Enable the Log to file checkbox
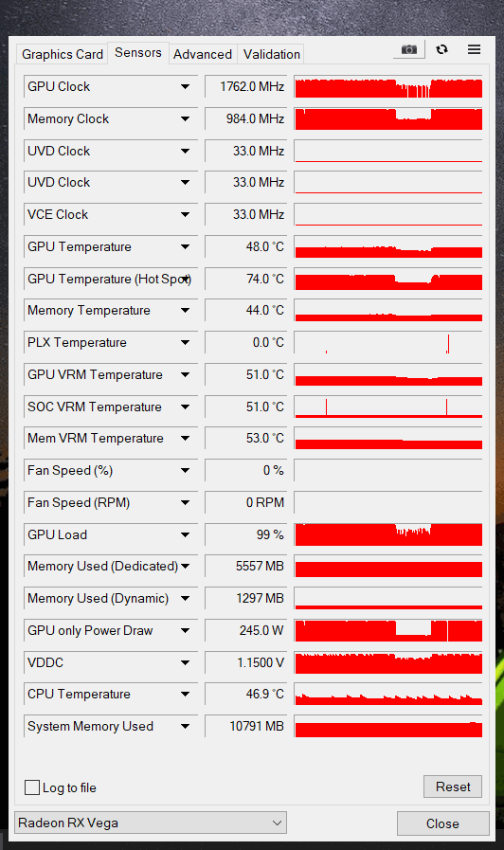Screen dimensions: 504x850 pos(32,787)
